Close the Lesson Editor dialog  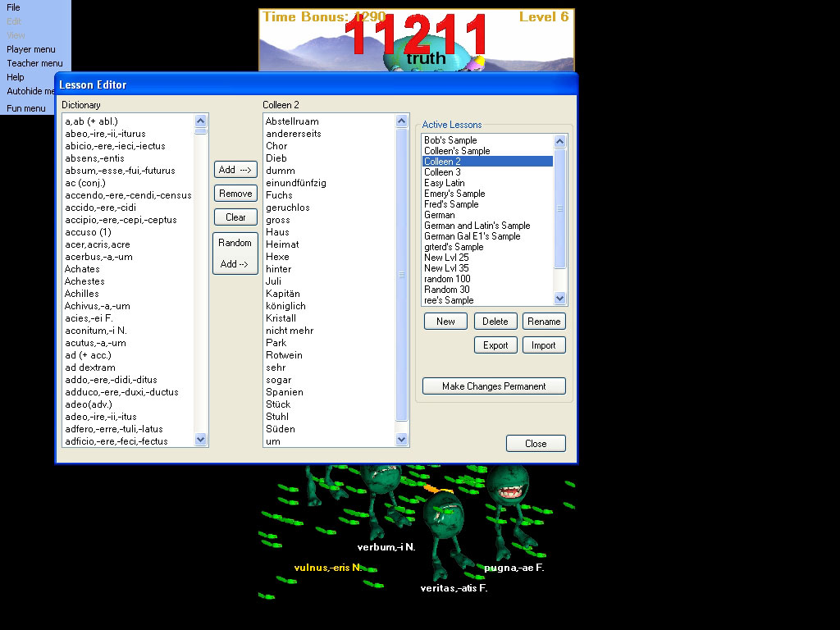pos(536,444)
